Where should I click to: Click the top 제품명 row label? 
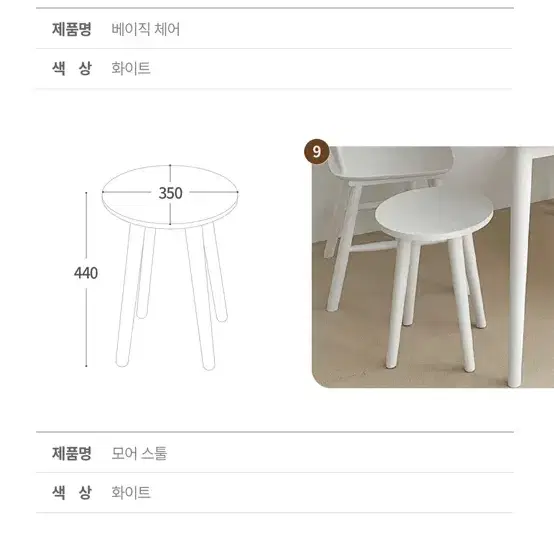pos(72,29)
